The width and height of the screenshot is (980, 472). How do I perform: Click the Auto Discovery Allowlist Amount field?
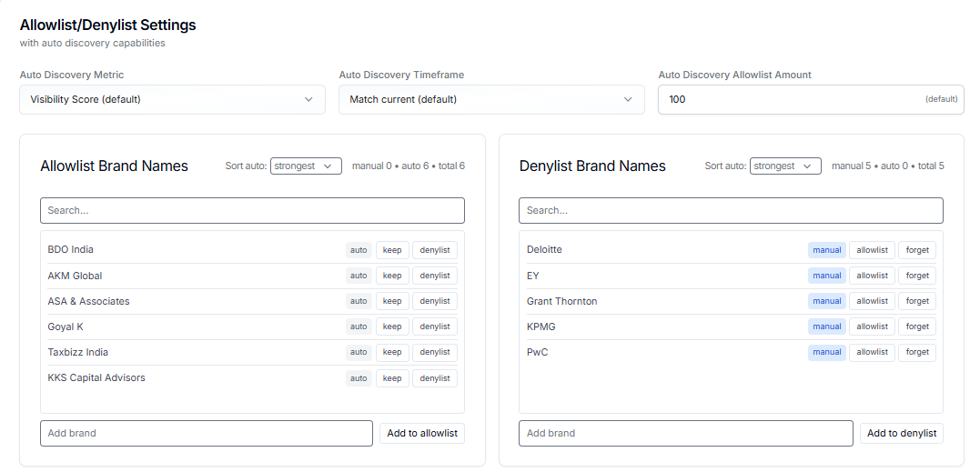(812, 99)
